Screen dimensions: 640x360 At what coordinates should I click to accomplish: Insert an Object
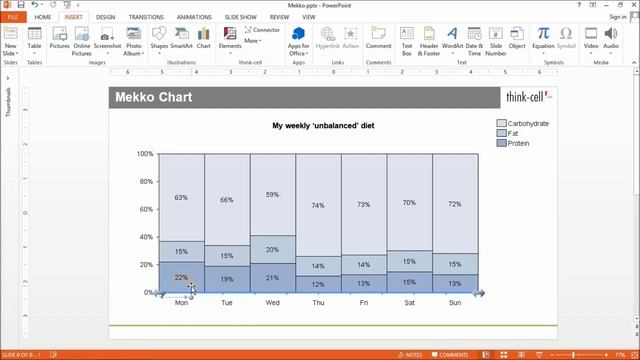click(517, 38)
